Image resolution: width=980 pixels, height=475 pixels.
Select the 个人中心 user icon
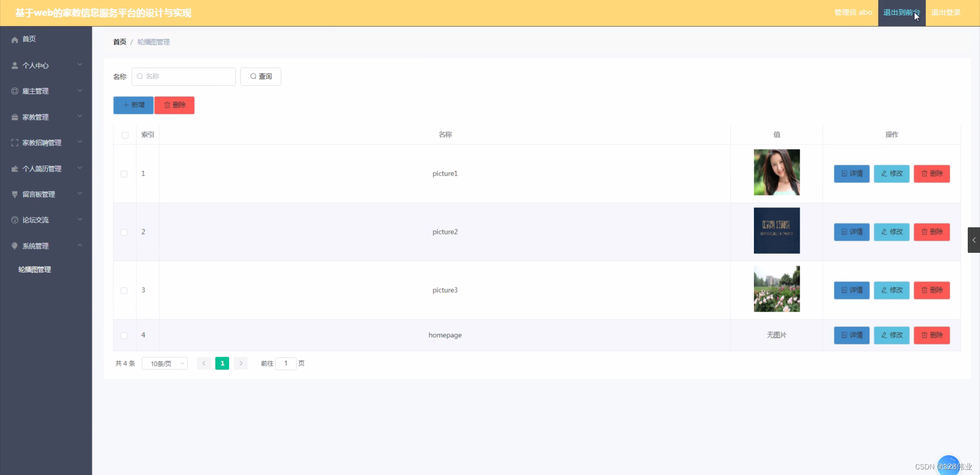click(x=14, y=65)
